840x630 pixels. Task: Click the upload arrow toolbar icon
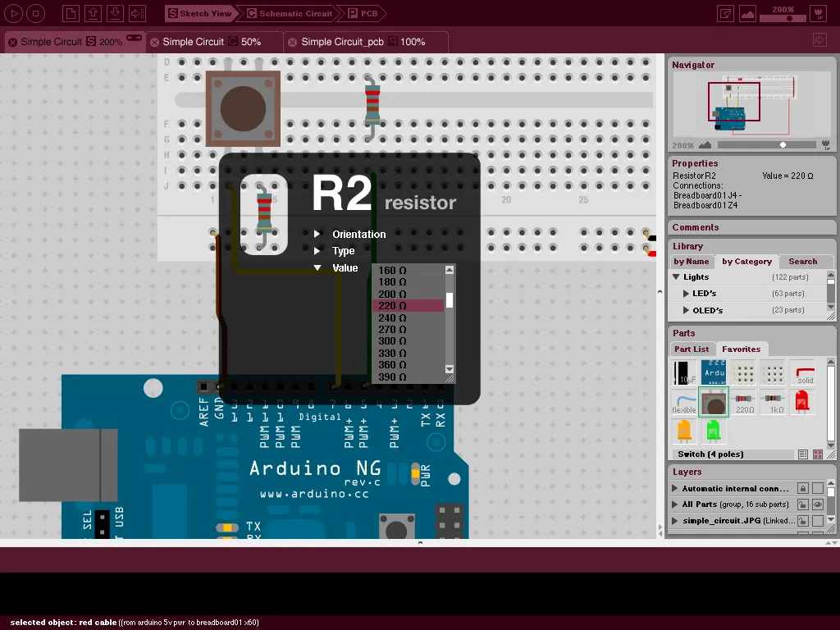pyautogui.click(x=93, y=13)
